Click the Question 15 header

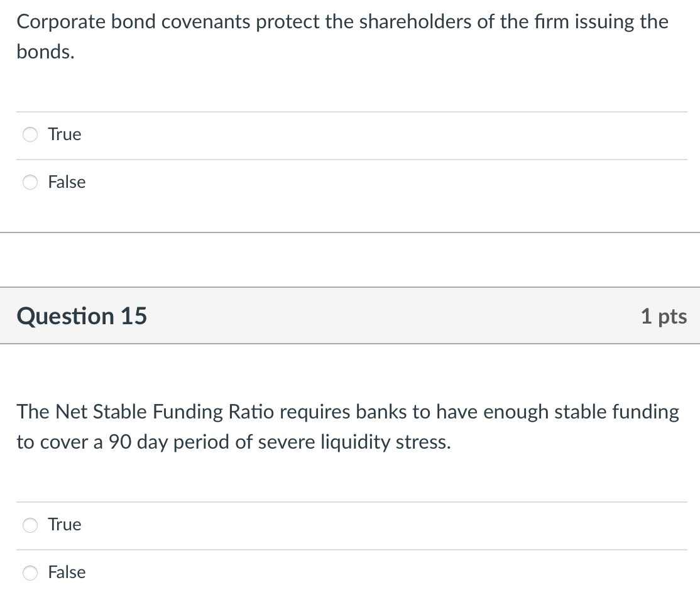click(x=82, y=316)
